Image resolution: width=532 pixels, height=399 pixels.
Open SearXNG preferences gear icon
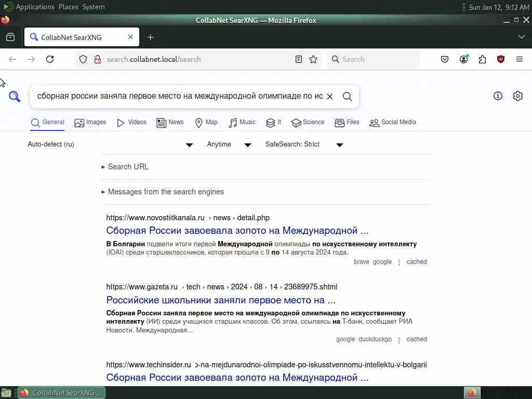pyautogui.click(x=517, y=96)
